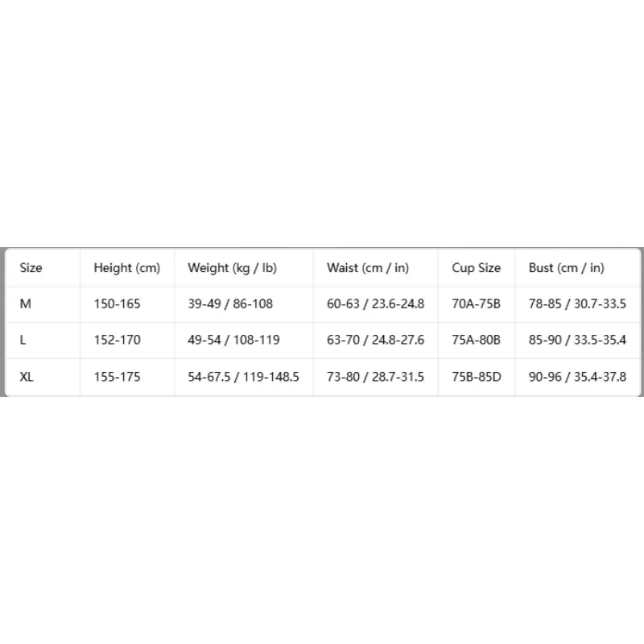Click weight cell 54-67.5 / 119-148.5
This screenshot has width=644, height=644.
(x=244, y=377)
